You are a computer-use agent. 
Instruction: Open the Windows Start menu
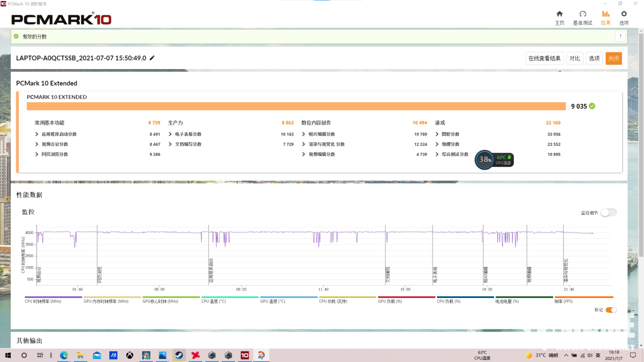pos(8,355)
